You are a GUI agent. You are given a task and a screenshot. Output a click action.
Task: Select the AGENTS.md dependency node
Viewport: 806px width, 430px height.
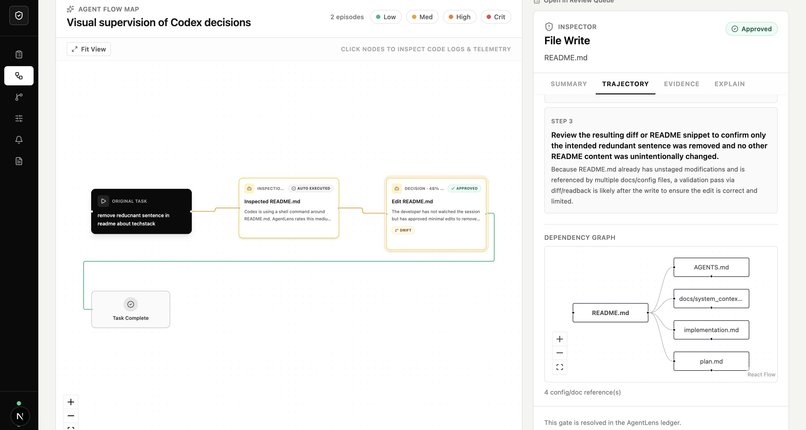click(711, 267)
